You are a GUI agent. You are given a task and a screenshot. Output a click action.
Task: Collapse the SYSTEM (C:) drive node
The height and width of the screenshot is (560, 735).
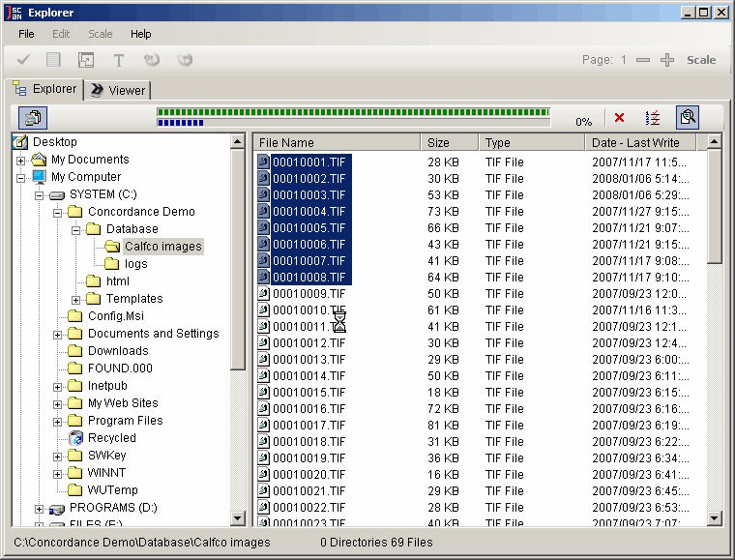pyautogui.click(x=39, y=195)
